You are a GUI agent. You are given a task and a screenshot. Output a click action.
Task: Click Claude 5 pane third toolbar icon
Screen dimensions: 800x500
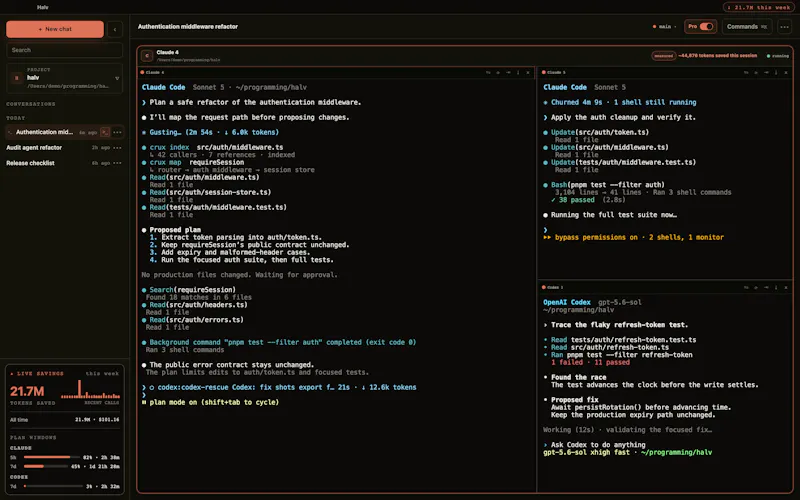coord(766,72)
